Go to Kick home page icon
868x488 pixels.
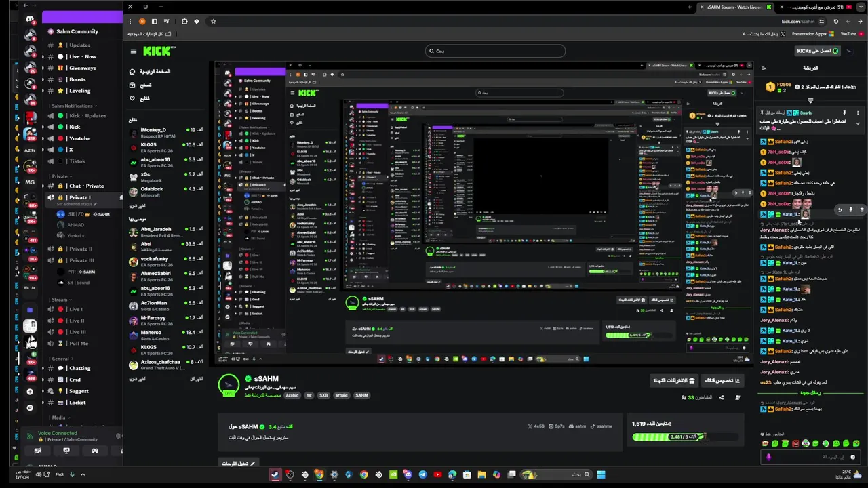click(x=132, y=71)
